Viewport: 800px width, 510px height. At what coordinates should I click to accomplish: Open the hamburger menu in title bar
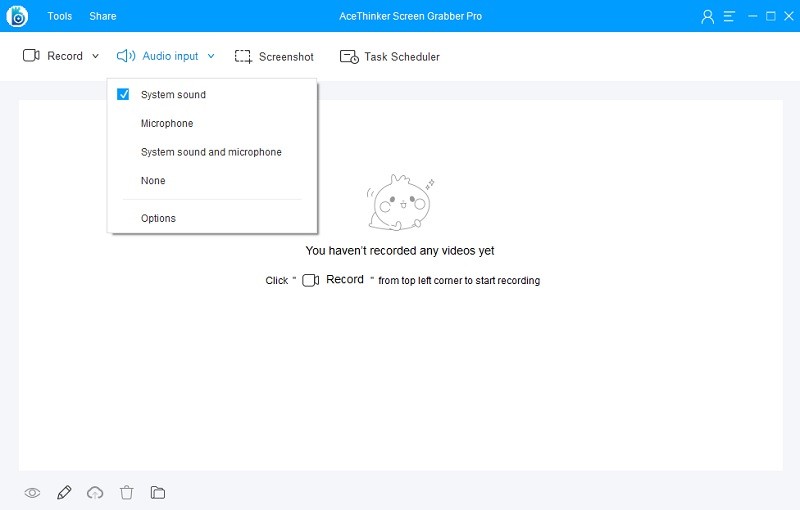click(x=730, y=16)
